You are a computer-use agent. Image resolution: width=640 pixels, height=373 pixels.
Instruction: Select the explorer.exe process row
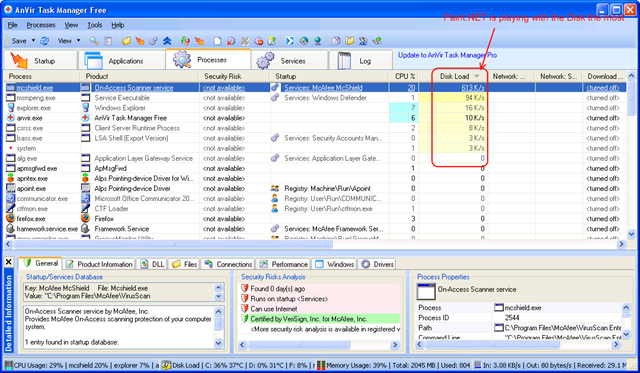tap(315, 108)
